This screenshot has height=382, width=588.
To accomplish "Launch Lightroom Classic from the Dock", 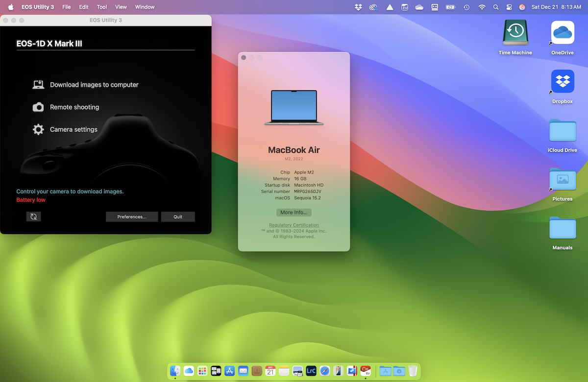I will click(311, 371).
